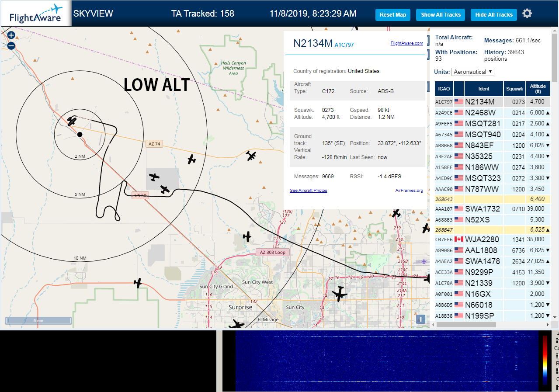559x392 pixels.
Task: Select the AAL1808 row in the aircraft table
Action: (493, 250)
